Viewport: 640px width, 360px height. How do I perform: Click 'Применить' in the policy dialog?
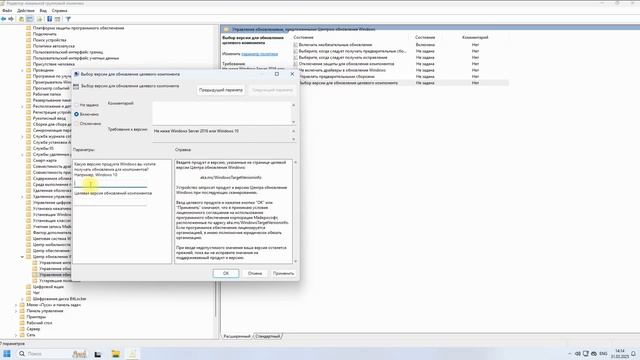coord(283,273)
